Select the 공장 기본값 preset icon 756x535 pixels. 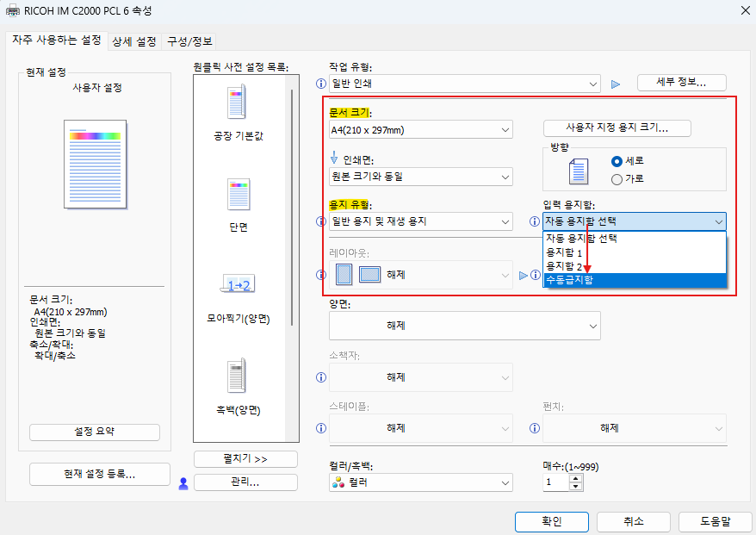[x=238, y=102]
